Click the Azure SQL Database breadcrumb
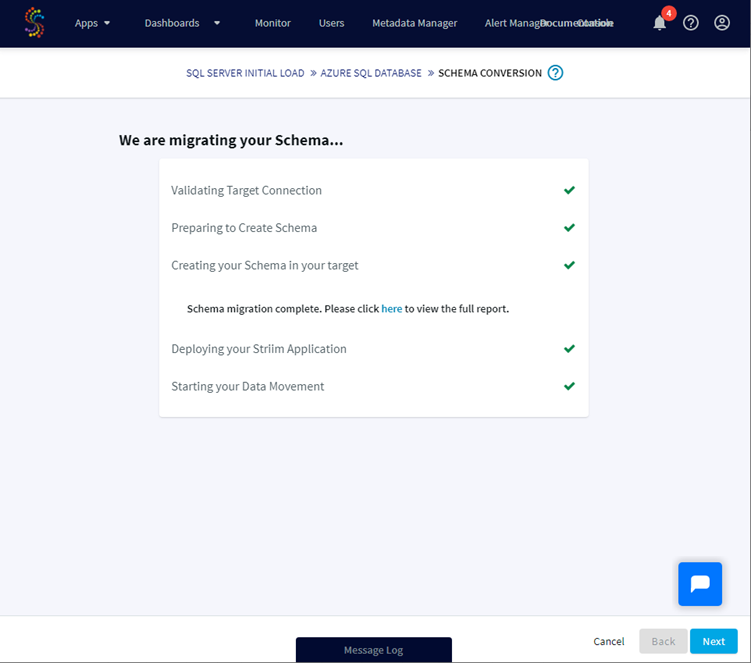751x663 pixels. point(371,73)
